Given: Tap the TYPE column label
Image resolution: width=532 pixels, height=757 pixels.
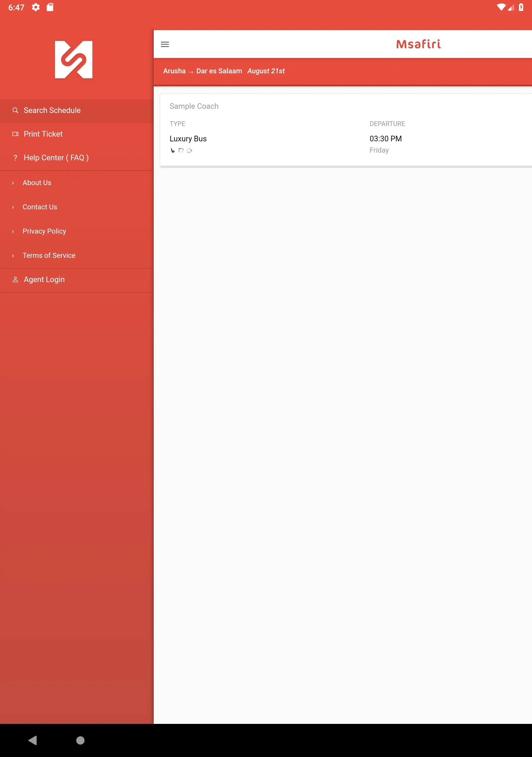Looking at the screenshot, I should [177, 124].
